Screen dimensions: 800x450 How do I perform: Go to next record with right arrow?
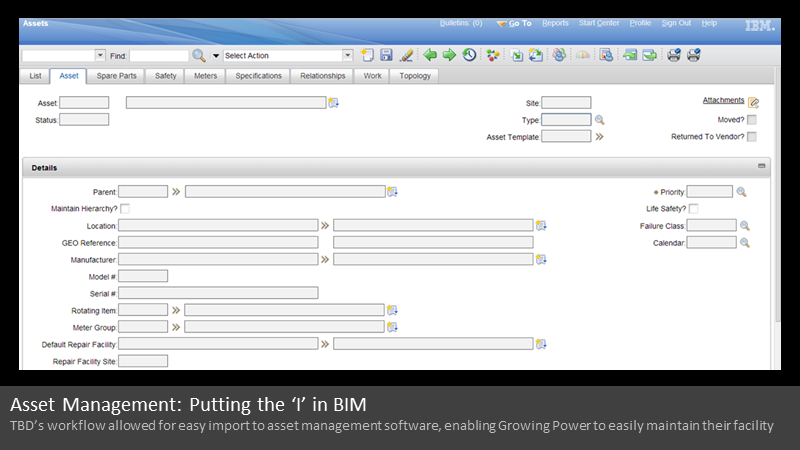(x=449, y=55)
